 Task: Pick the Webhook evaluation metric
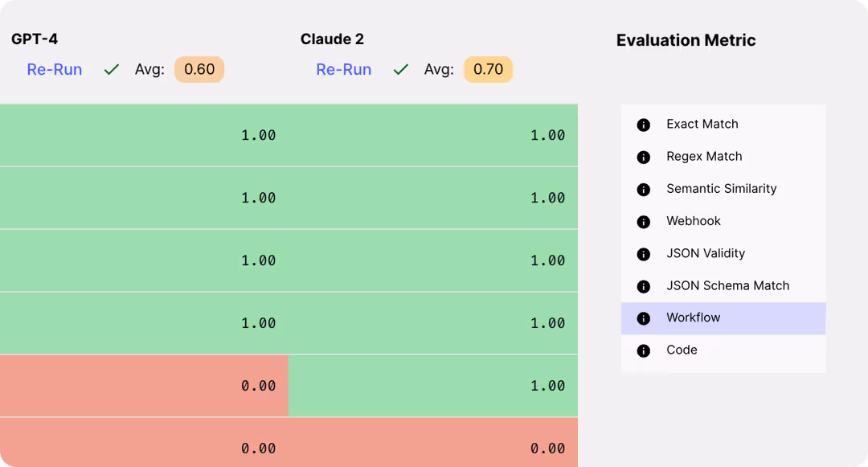click(723, 221)
